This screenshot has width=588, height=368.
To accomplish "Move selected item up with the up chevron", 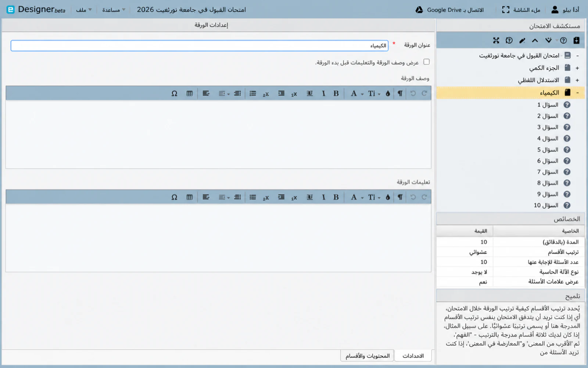I will [x=535, y=40].
